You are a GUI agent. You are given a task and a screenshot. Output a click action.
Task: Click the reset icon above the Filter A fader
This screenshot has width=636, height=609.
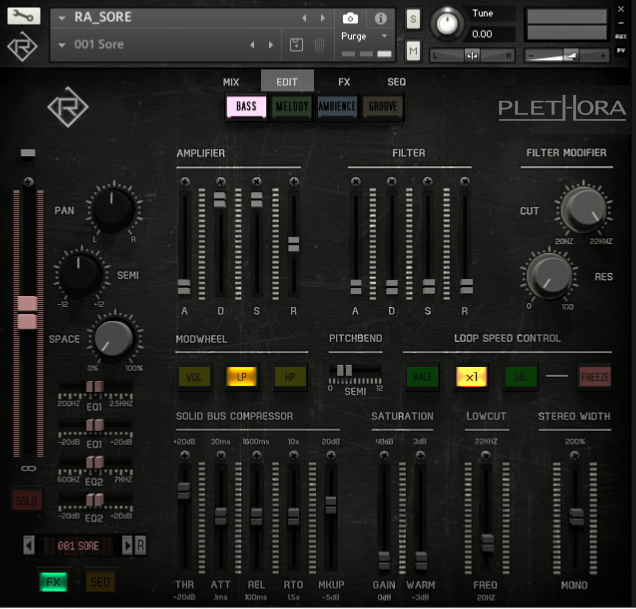[356, 181]
